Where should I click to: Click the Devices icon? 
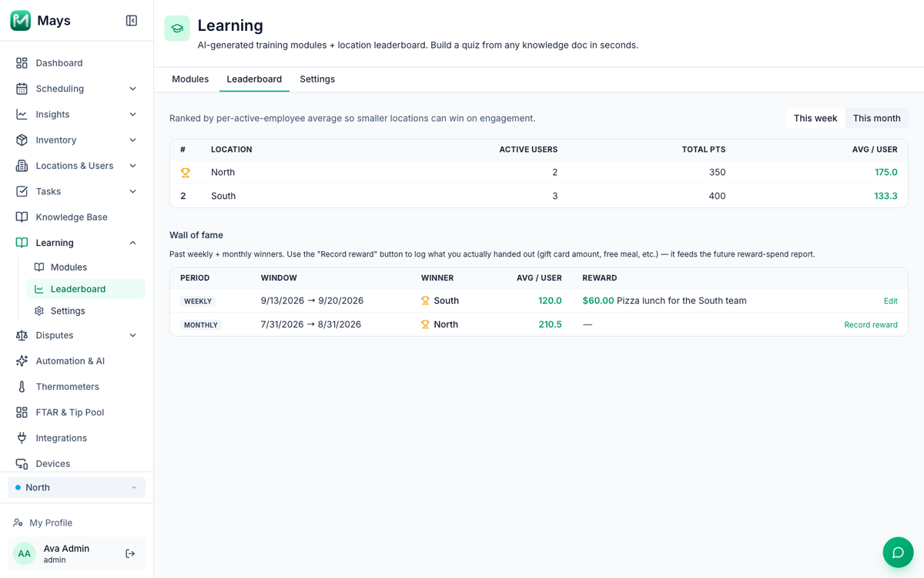22,464
